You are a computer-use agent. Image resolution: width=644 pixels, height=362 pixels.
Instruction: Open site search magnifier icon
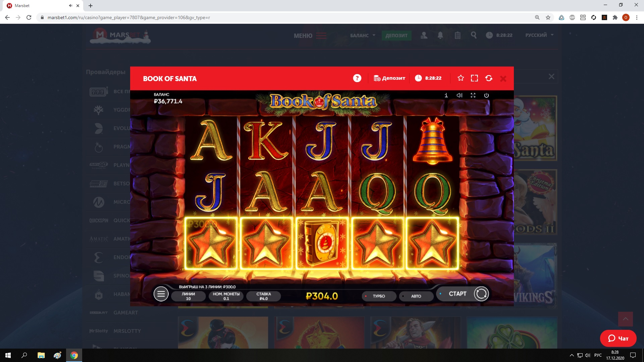474,35
